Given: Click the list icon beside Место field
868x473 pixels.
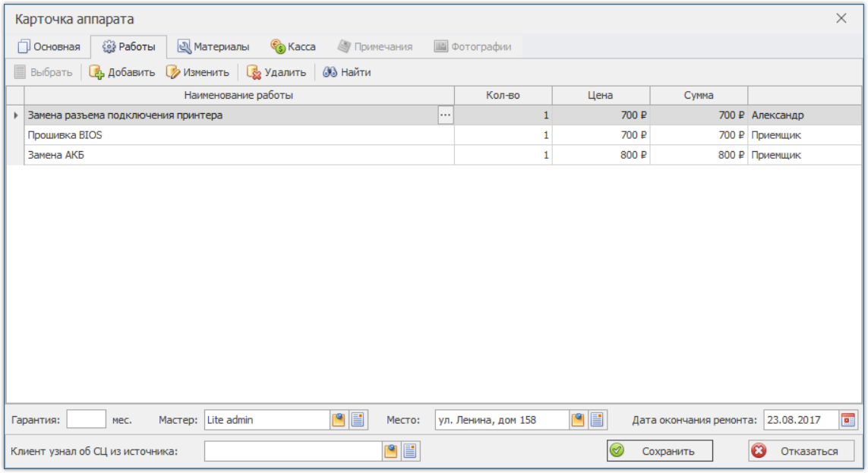Looking at the screenshot, I should click(597, 420).
